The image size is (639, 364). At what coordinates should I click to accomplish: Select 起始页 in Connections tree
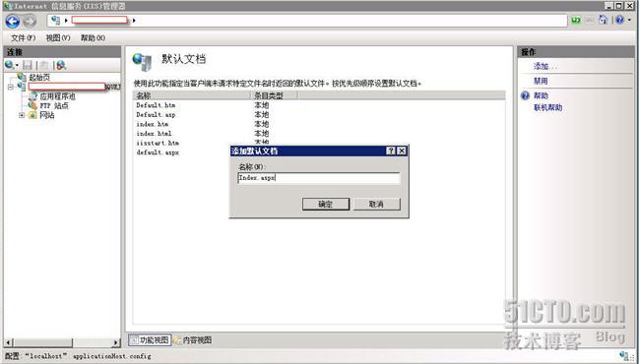pos(39,77)
